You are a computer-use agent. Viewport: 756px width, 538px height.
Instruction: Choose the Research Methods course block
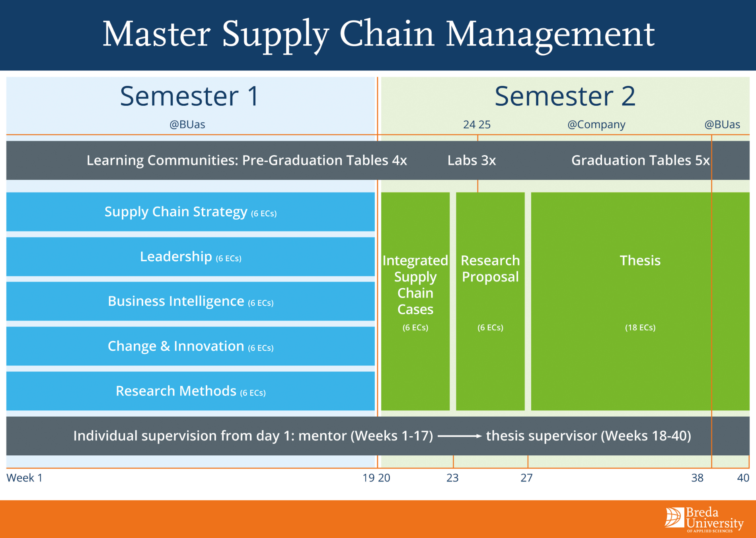click(190, 391)
